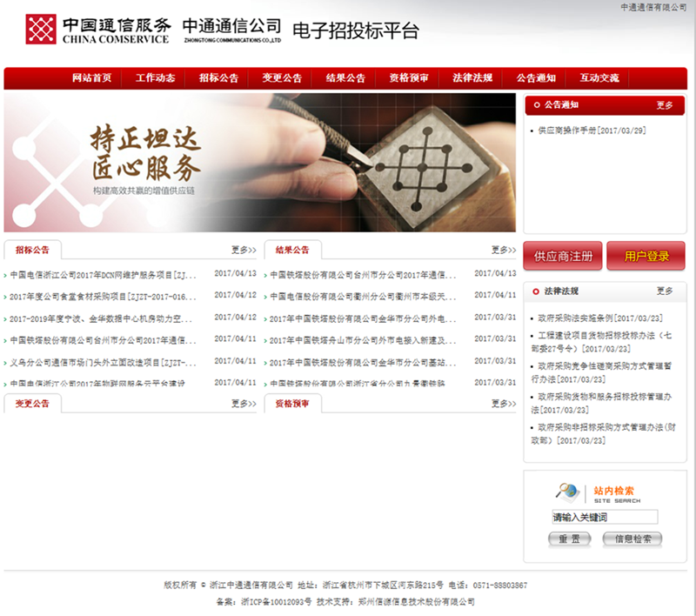696x616 pixels.
Task: Open 招标公告 in the navigation bar
Action: click(219, 78)
